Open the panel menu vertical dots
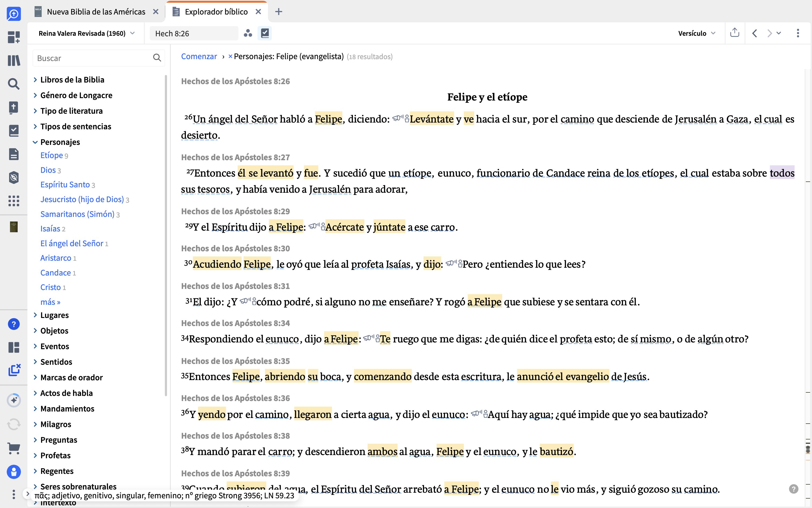Viewport: 812px width, 508px height. pos(798,33)
